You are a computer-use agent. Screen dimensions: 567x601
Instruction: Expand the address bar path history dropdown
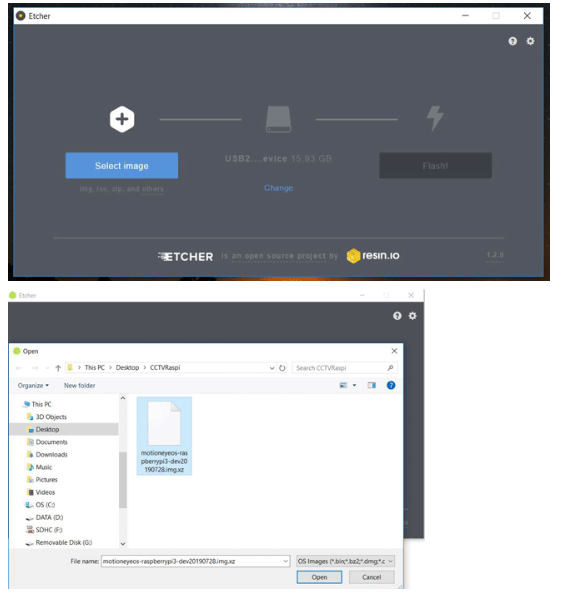272,368
